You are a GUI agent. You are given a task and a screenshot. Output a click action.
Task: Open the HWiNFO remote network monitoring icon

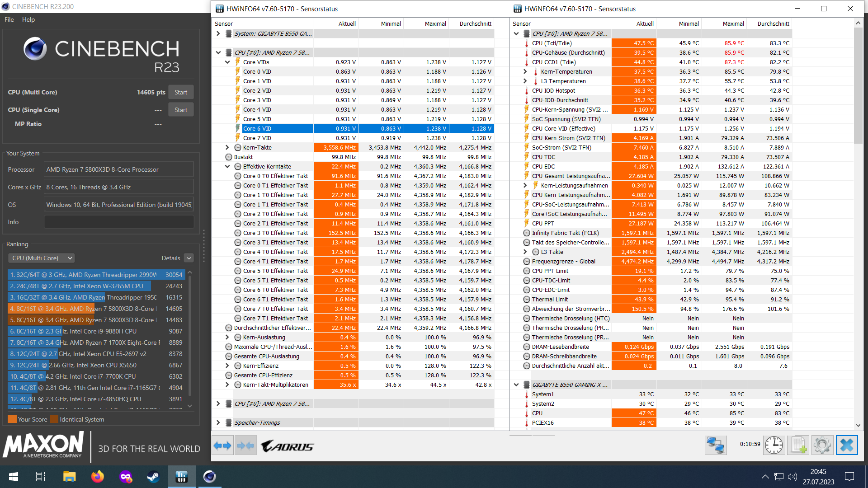(715, 445)
